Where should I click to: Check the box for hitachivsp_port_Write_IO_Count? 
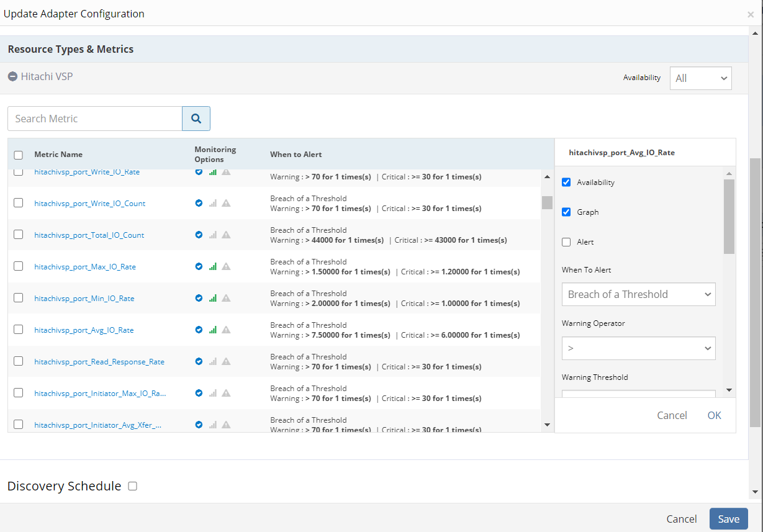coord(18,203)
